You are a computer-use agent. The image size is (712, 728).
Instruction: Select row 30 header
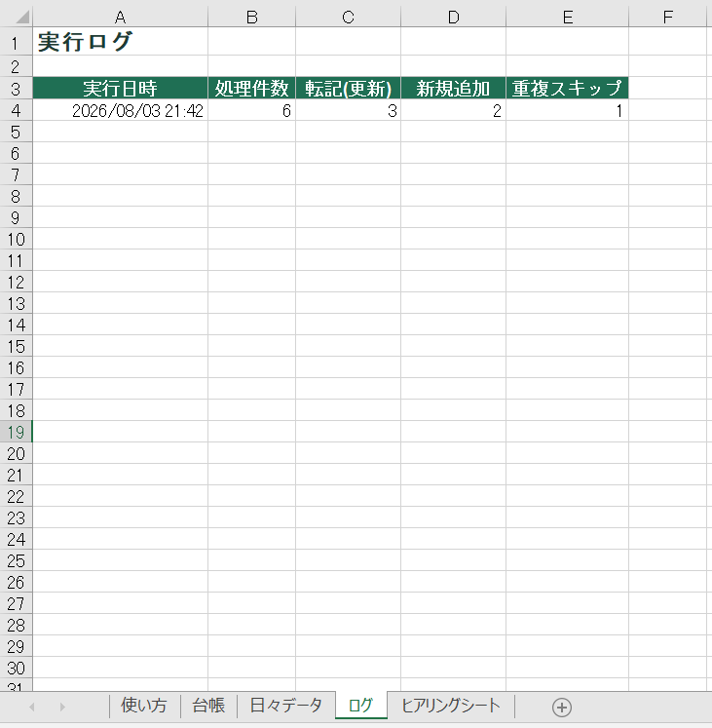tap(16, 668)
